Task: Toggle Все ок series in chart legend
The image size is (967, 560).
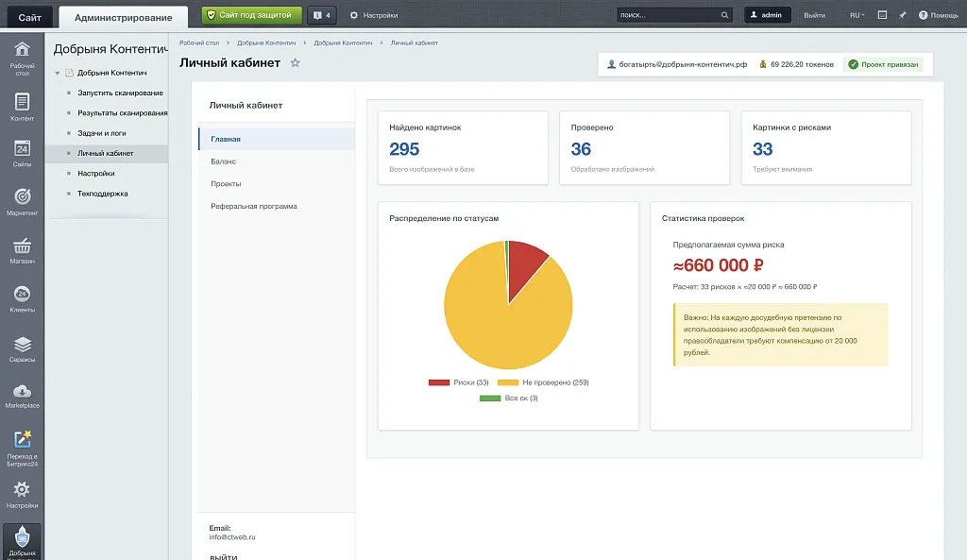Action: point(508,399)
